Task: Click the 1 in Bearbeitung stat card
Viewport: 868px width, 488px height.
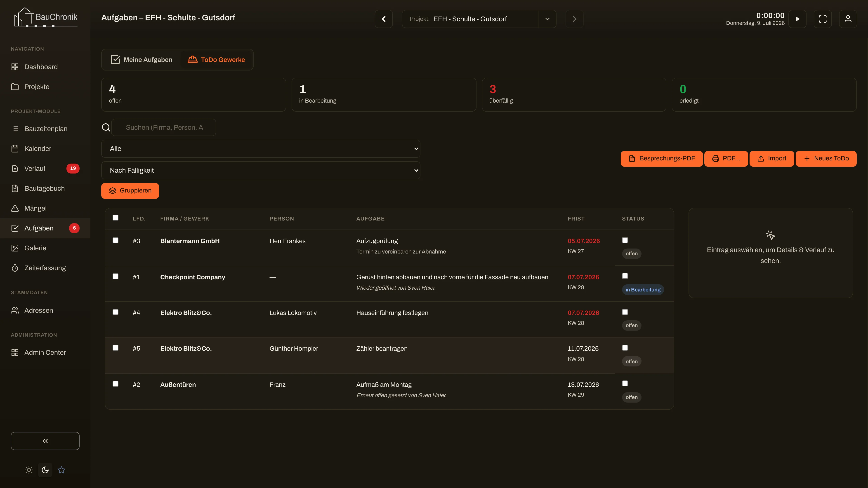Action: click(384, 95)
